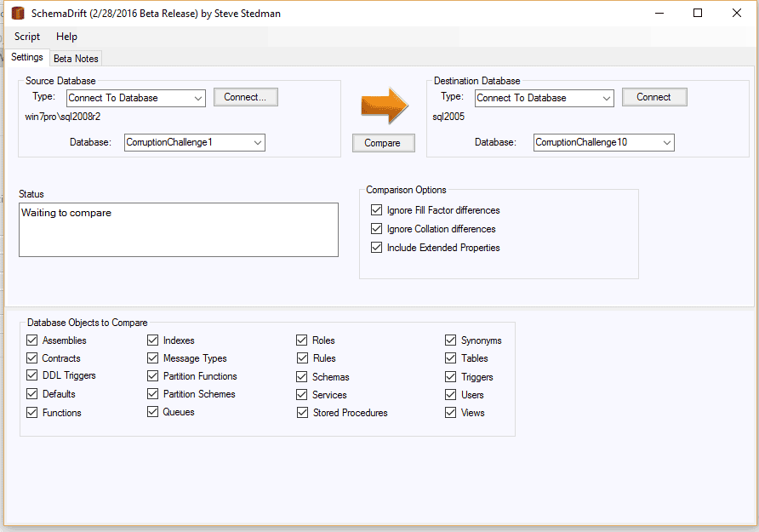Click the destination server text sql2005
The height and width of the screenshot is (532, 759).
(x=448, y=117)
